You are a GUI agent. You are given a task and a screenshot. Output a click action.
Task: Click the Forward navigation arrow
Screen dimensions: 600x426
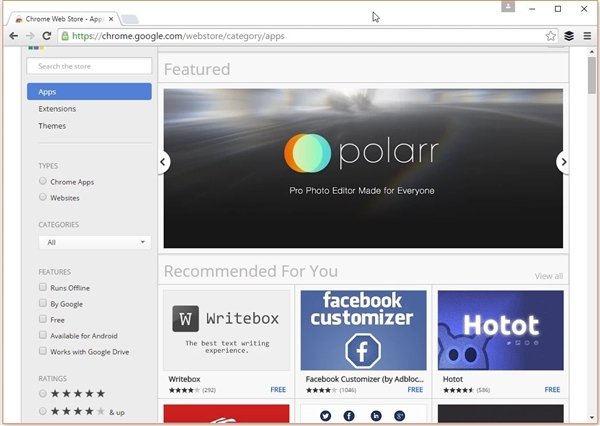point(29,36)
